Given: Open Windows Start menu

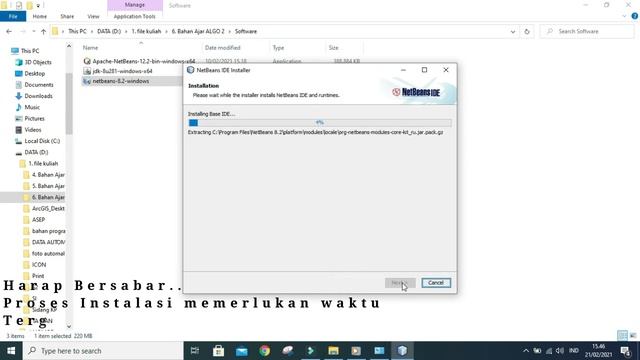Looking at the screenshot, I should (x=11, y=351).
